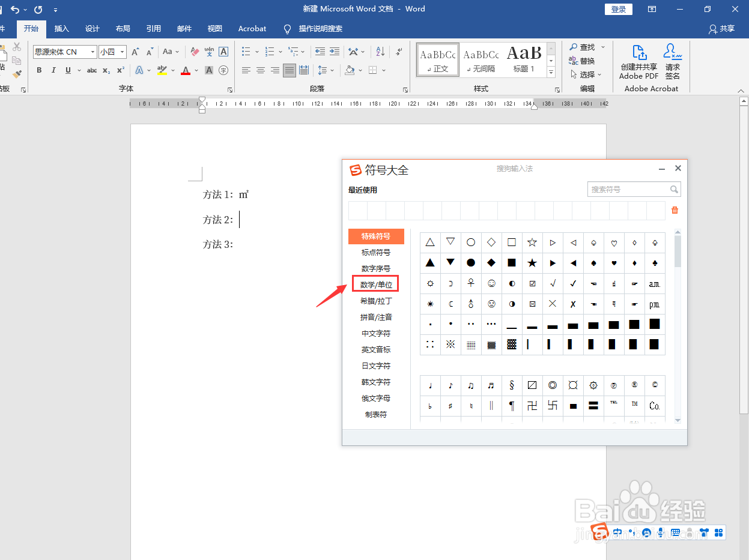Click the Sogou IME logo in floating bar
Image resolution: width=749 pixels, height=560 pixels.
coord(599,532)
